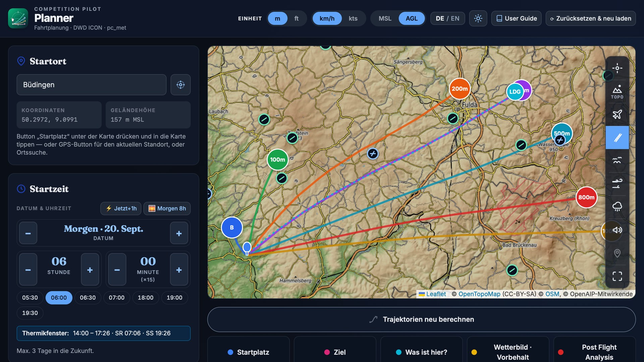
Task: Select Startplatz map mode
Action: [x=249, y=352]
